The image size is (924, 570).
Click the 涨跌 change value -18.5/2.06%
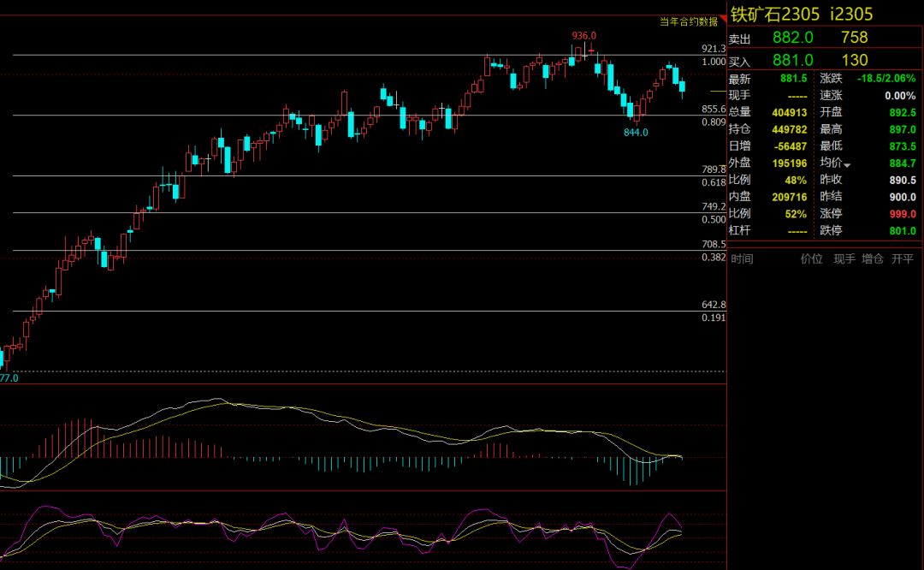pyautogui.click(x=885, y=78)
